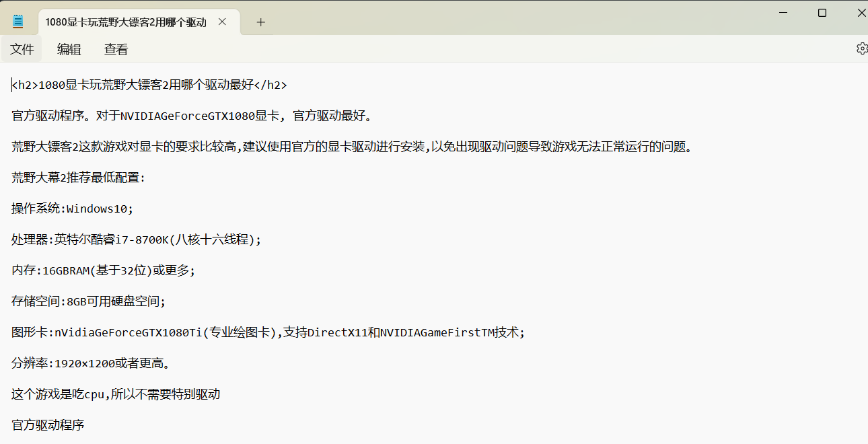The width and height of the screenshot is (868, 444).
Task: Open the 查看 menu
Action: tap(116, 49)
